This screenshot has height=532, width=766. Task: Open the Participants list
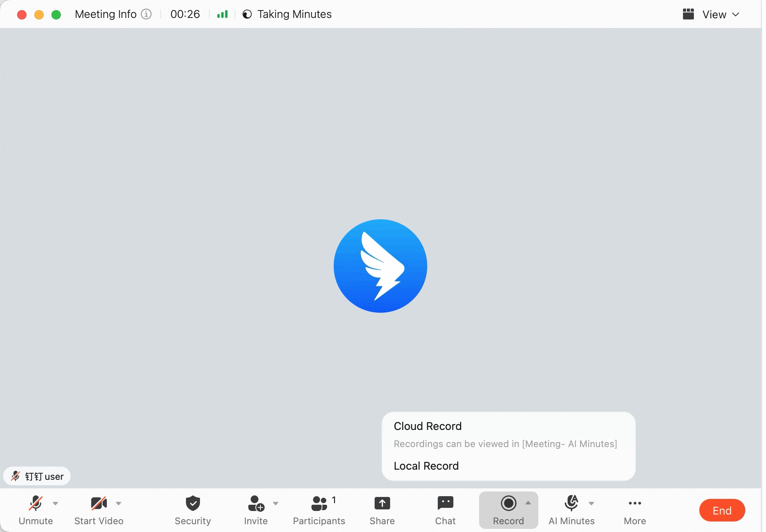[319, 510]
